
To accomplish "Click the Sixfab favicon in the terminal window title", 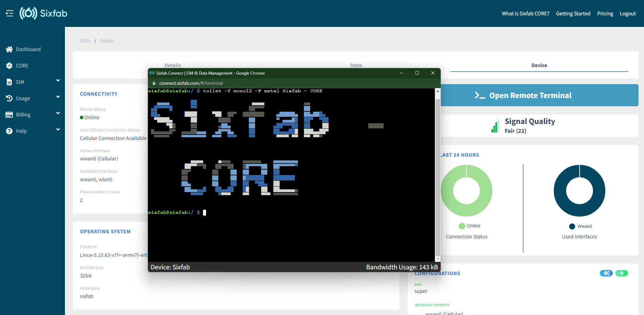I will click(152, 73).
